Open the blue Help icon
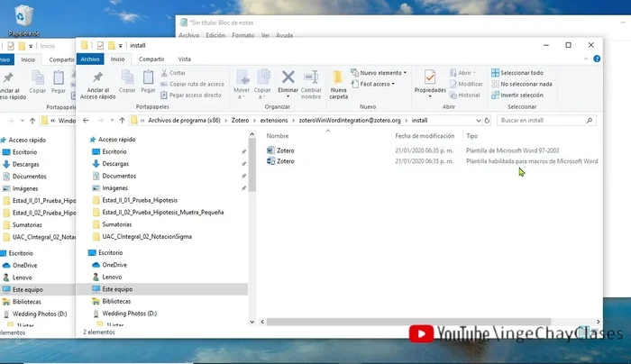This screenshot has width=631, height=364. pyautogui.click(x=597, y=59)
